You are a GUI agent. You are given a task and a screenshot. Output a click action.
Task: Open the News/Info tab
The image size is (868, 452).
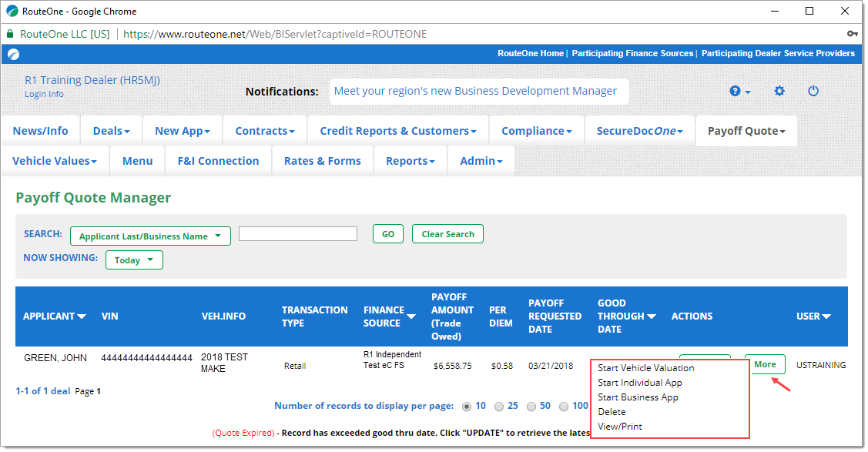40,131
